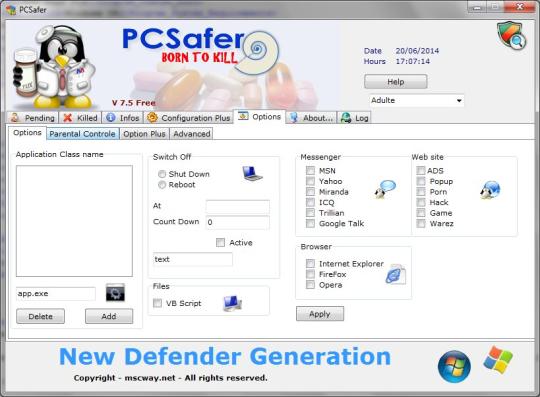This screenshot has width=540, height=397.
Task: Click the Messenger chat bubble penguin icon
Action: [x=385, y=189]
